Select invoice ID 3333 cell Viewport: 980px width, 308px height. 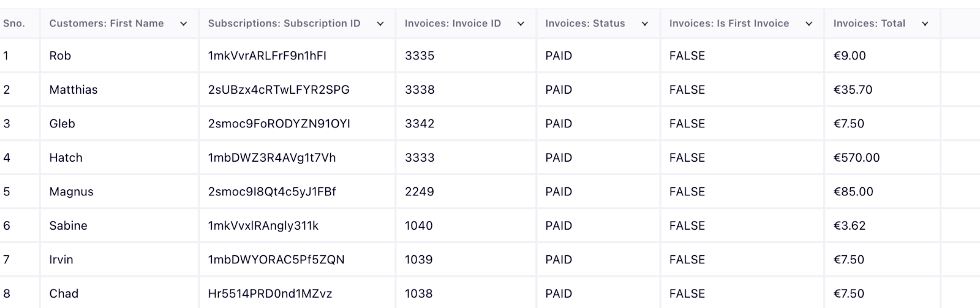[x=420, y=158]
